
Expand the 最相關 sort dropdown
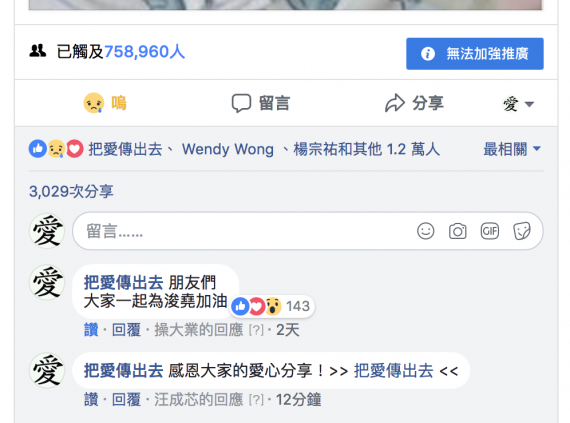point(512,149)
